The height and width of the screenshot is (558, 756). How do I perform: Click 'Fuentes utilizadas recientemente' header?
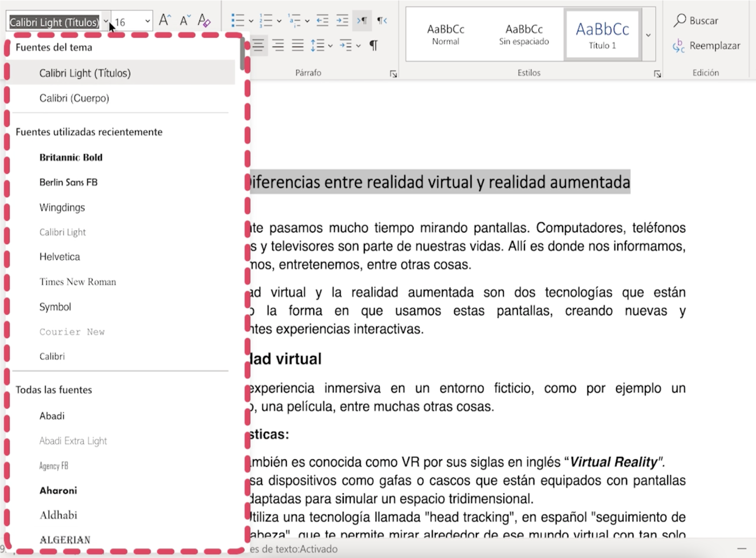click(89, 132)
